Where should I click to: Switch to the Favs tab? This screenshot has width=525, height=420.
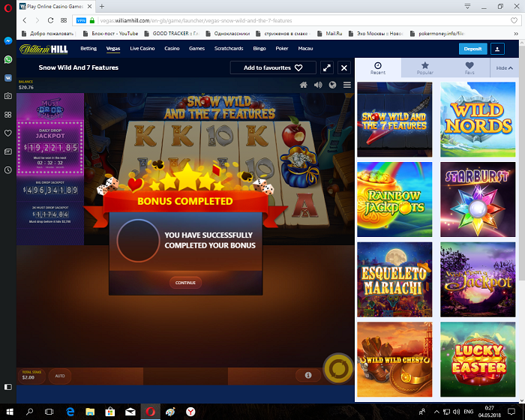[469, 67]
